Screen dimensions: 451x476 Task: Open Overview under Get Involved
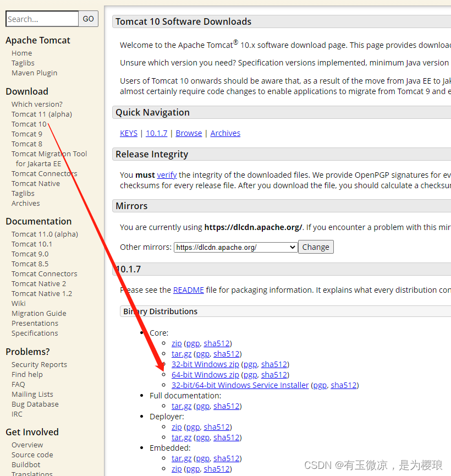tap(28, 445)
